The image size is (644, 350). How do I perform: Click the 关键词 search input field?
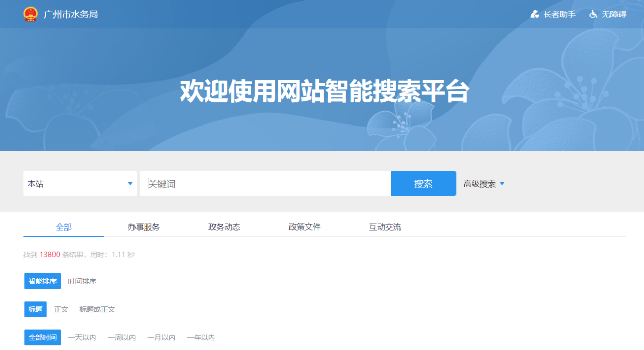coord(265,184)
